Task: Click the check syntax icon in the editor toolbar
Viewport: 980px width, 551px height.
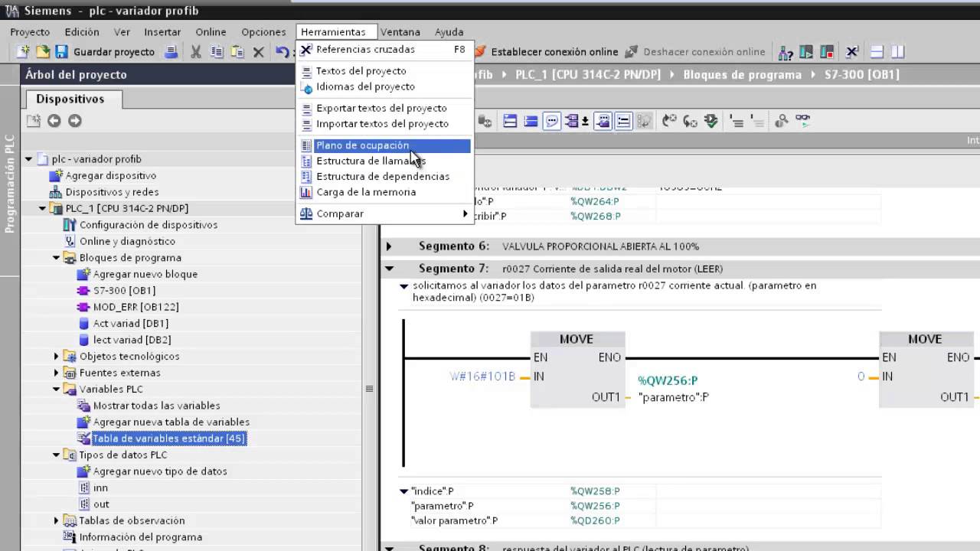Action: (x=711, y=121)
